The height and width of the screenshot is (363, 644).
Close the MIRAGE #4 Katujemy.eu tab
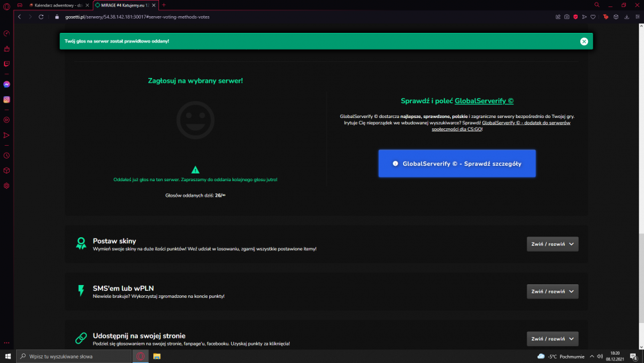tap(154, 5)
